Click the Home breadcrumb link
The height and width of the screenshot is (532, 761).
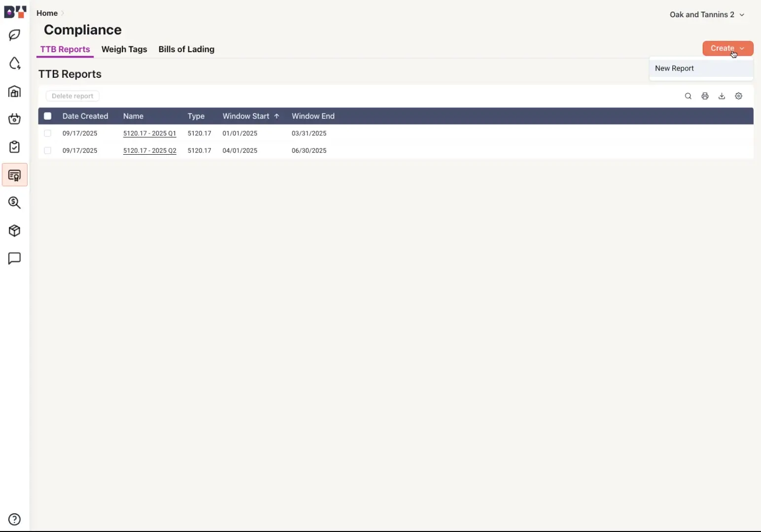pos(47,13)
